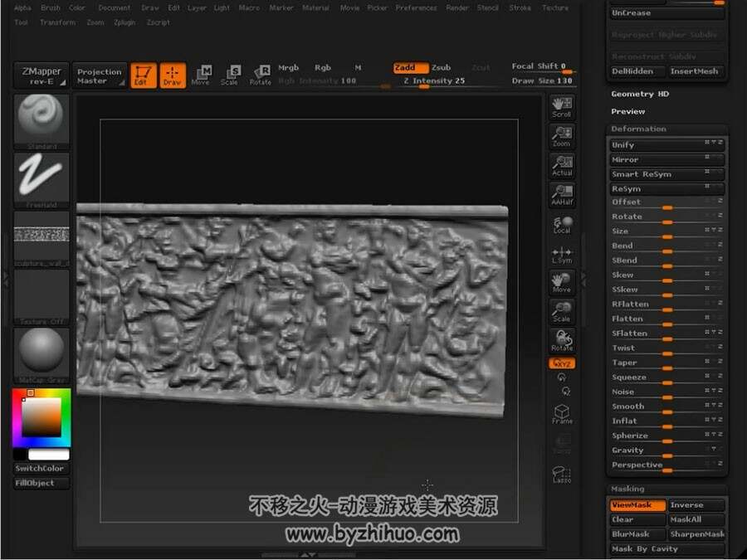Click the right-shelf Rotate view icon
Viewport: 747px width, 560px height.
(x=562, y=340)
